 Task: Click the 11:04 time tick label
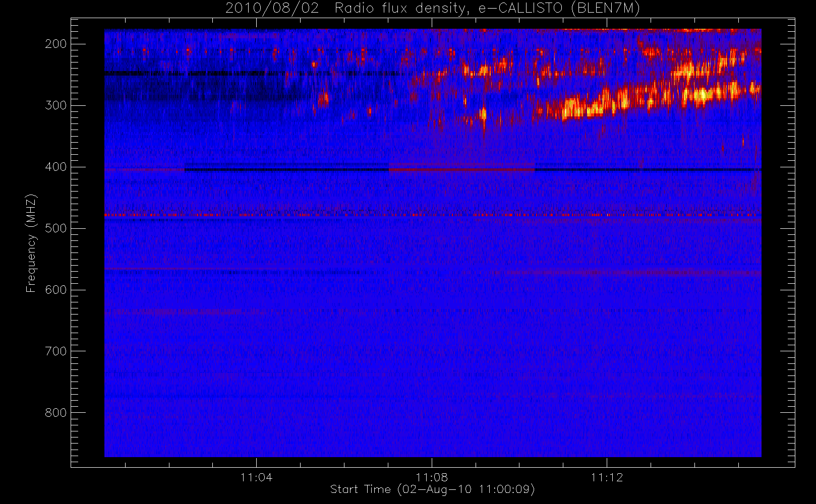click(x=256, y=477)
